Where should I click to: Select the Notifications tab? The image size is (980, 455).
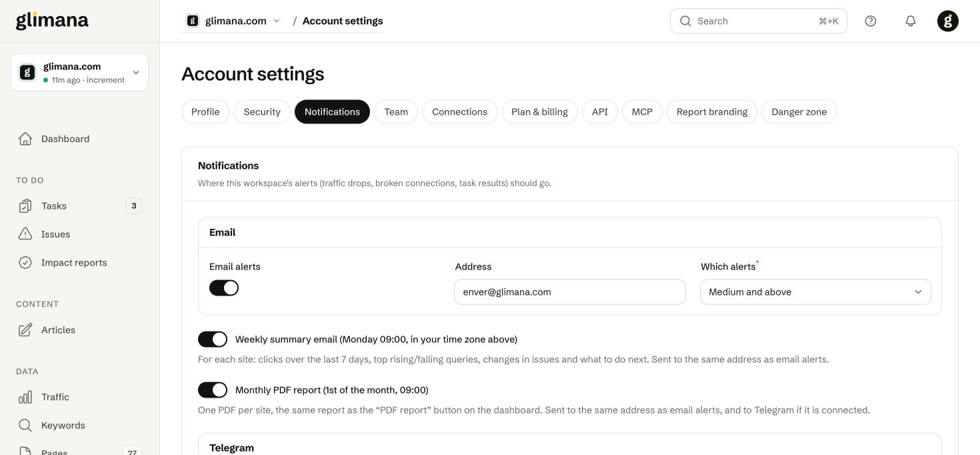click(x=332, y=111)
